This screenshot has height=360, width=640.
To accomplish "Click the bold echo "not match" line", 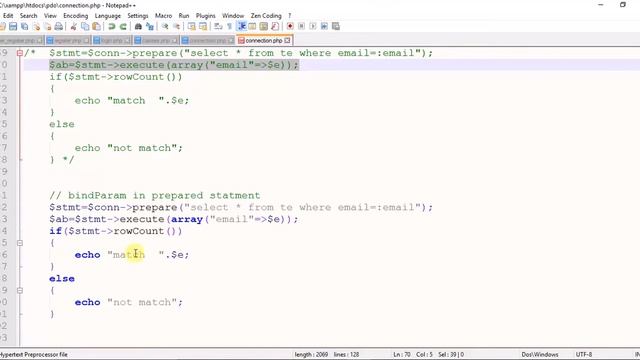I will point(129,302).
